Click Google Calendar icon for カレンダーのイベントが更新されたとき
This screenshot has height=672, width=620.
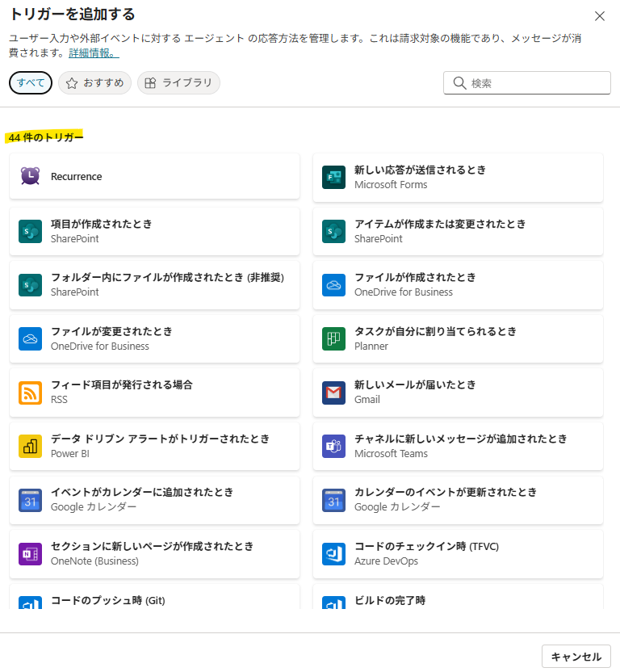click(333, 500)
